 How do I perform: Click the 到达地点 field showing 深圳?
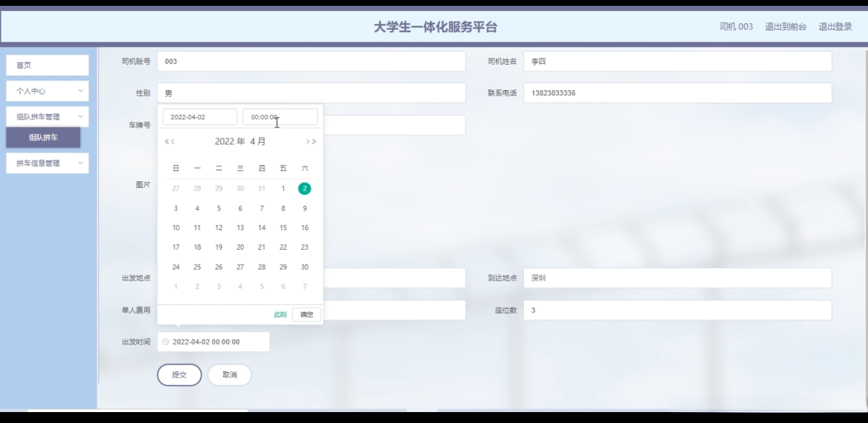677,277
